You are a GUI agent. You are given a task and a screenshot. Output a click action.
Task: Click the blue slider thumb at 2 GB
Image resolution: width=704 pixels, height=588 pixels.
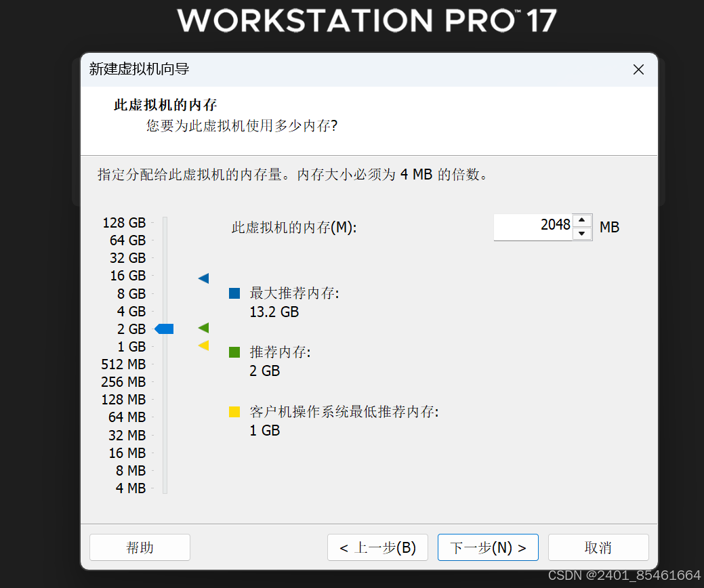tap(165, 329)
